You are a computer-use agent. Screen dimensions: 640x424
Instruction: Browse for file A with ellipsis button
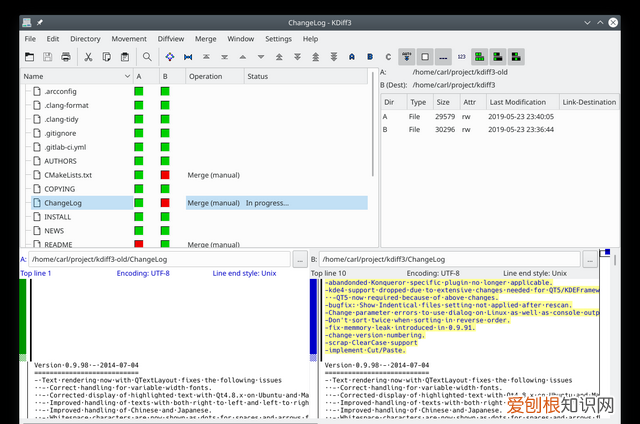[x=300, y=260]
